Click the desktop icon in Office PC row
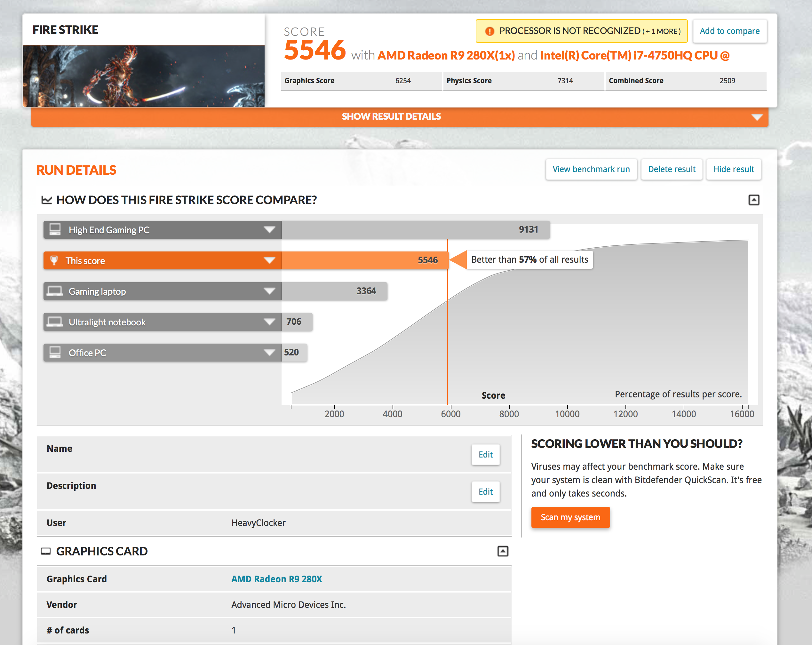Viewport: 812px width, 645px height. click(x=55, y=353)
